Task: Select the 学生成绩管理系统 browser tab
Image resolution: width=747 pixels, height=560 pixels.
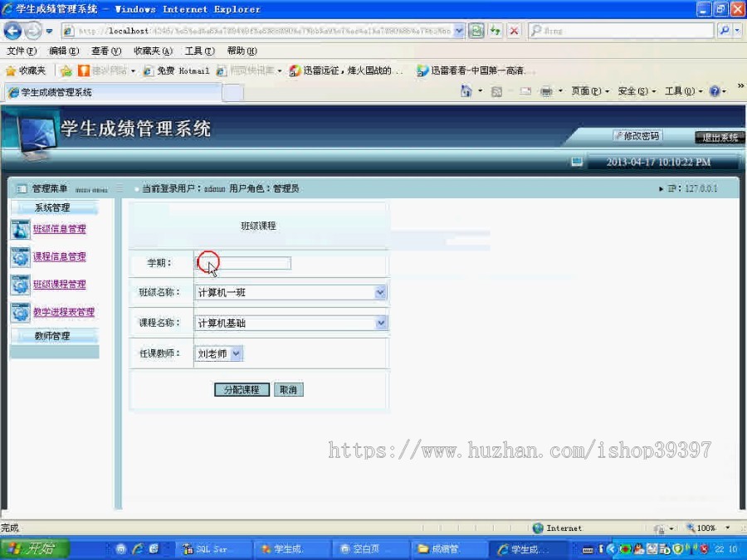Action: 114,92
